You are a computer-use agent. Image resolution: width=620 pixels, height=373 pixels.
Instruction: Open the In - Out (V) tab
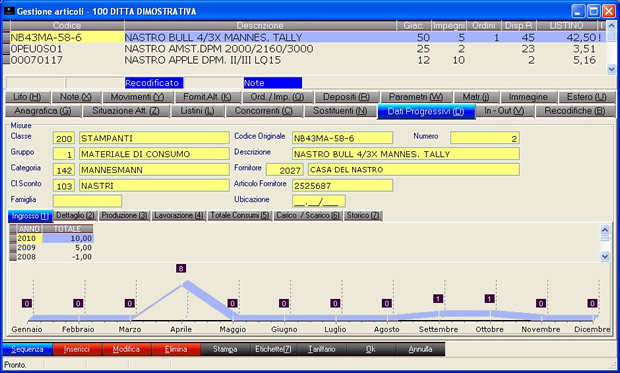point(504,111)
